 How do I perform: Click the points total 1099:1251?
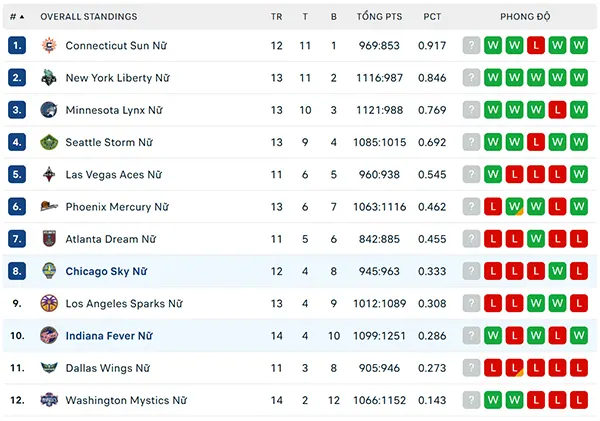click(x=379, y=336)
